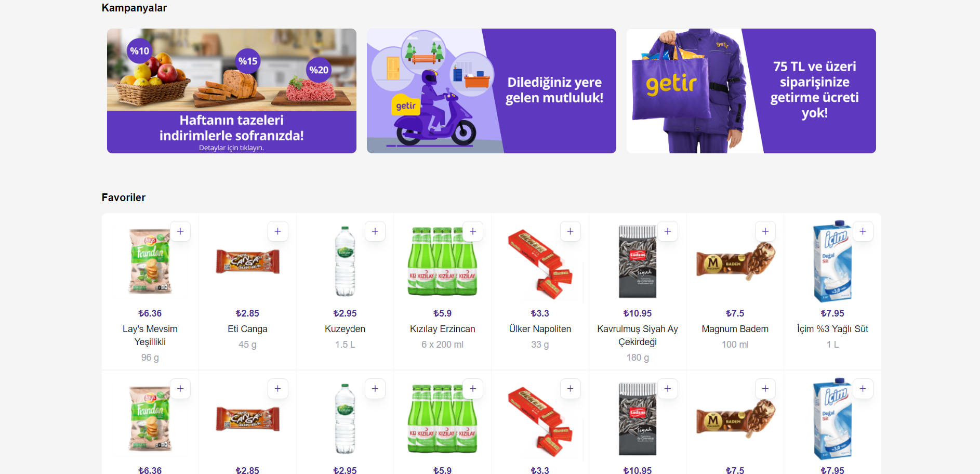
Task: Add Kavrulmuş Siyah Ay Çekirdeği to cart
Action: pos(668,231)
